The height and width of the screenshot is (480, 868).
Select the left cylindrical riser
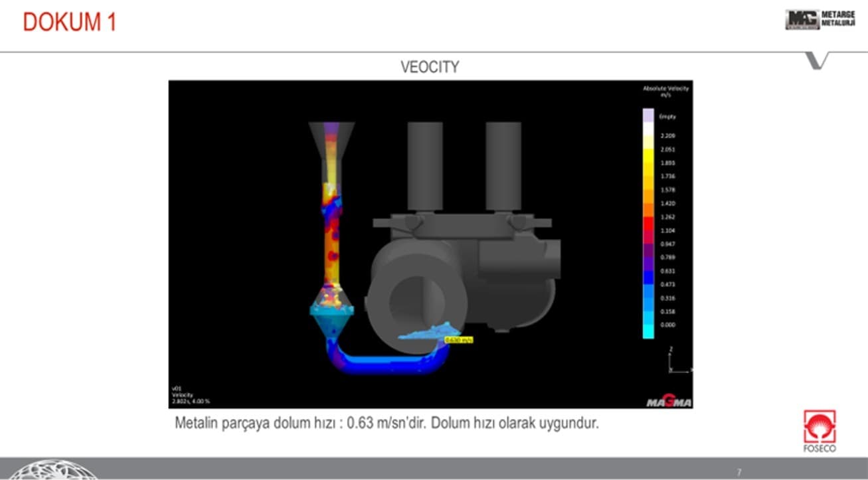pyautogui.click(x=425, y=166)
